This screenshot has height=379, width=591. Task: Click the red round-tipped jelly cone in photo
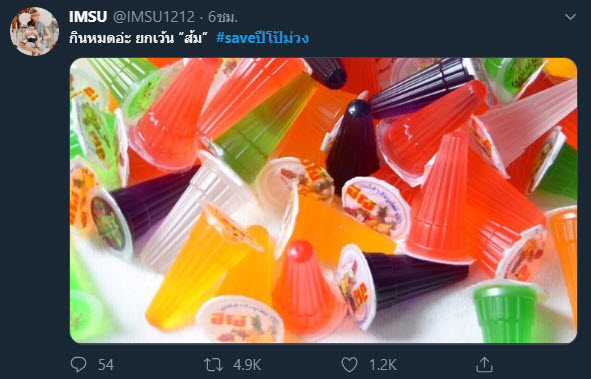(x=305, y=286)
